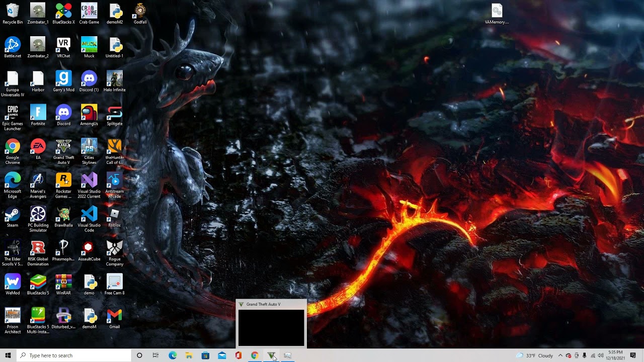Select the Splitgate desktop shortcut
Viewport: 644px width, 362px height.
coord(114,116)
